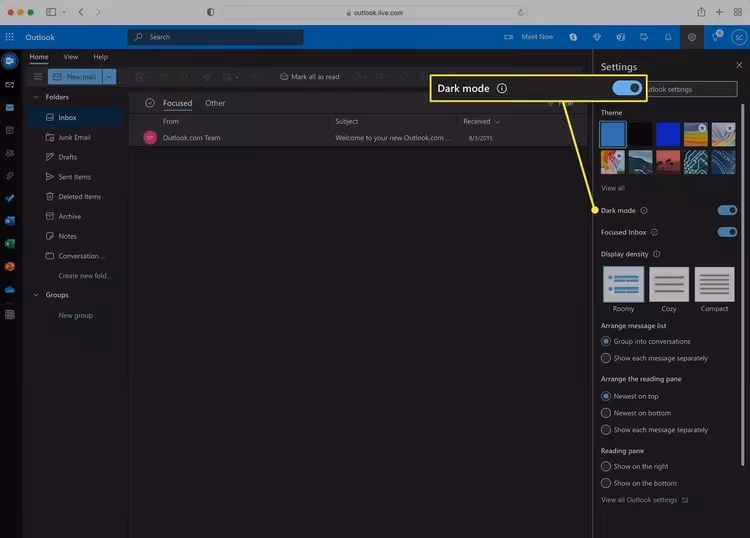Open the notifications bell icon
This screenshot has width=750, height=538.
pyautogui.click(x=668, y=37)
